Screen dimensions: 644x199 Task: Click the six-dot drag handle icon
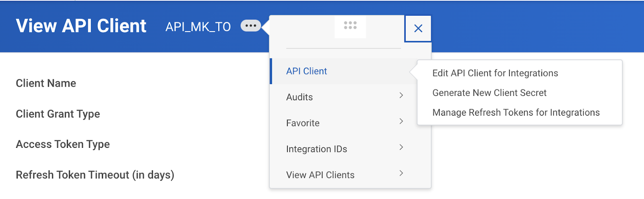(350, 25)
